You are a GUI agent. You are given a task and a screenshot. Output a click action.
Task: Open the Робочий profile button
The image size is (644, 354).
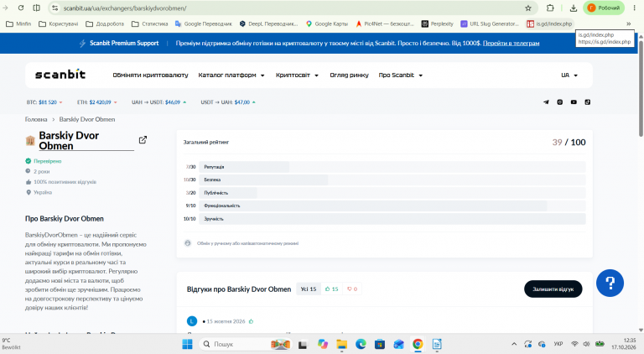(604, 8)
